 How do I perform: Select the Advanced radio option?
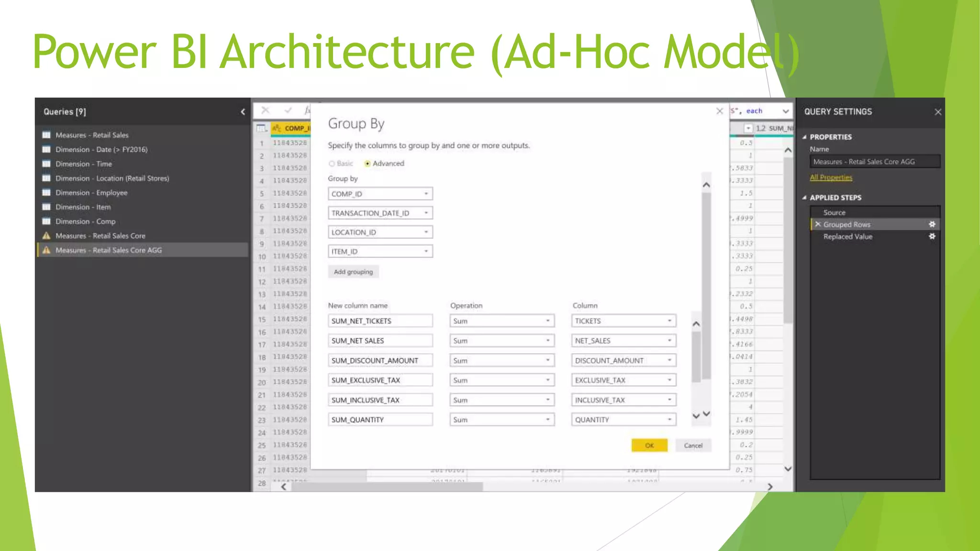click(x=367, y=164)
